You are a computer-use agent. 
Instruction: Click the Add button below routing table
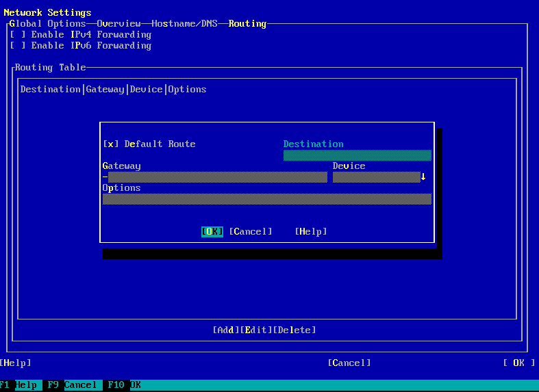click(226, 330)
